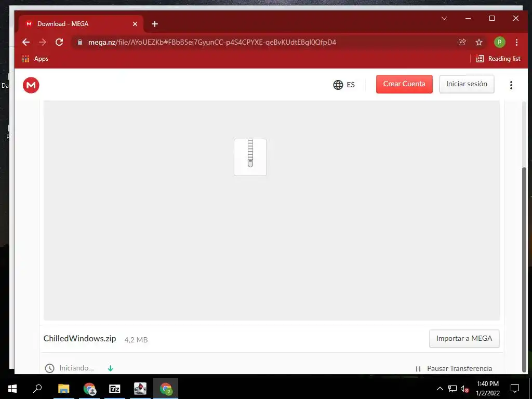Minimize the Chrome window
Viewport: 532px width, 399px height.
pyautogui.click(x=468, y=18)
